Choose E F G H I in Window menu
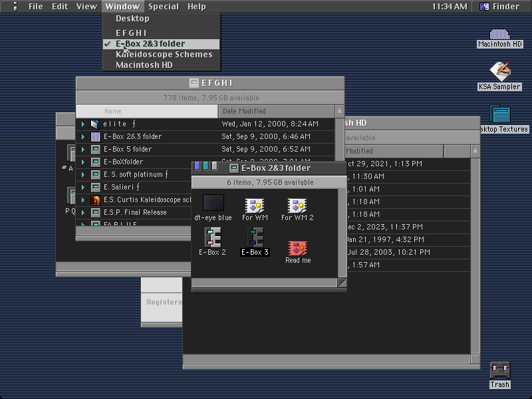The height and width of the screenshot is (399, 532). 162,33
